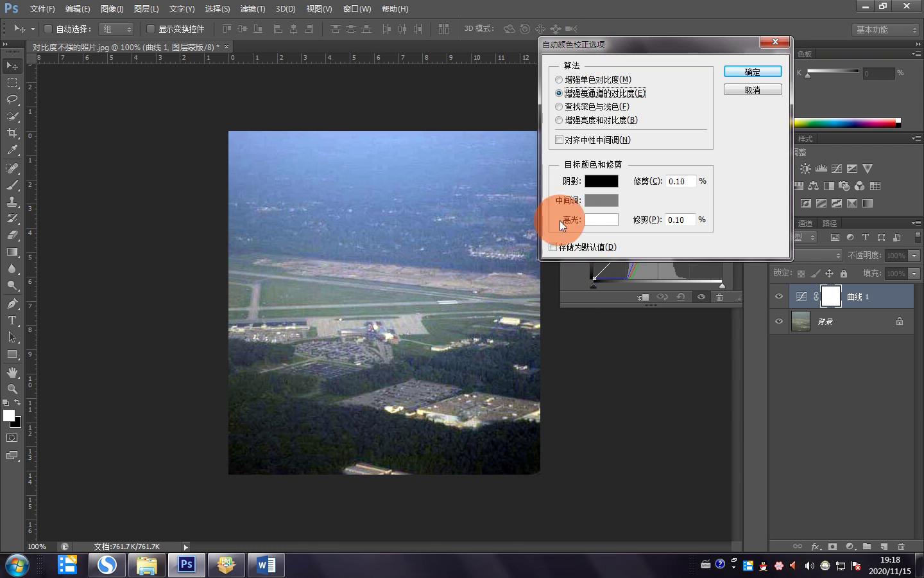Expand the 不透明度 opacity dropdown arrow
The image size is (924, 578).
click(x=914, y=256)
